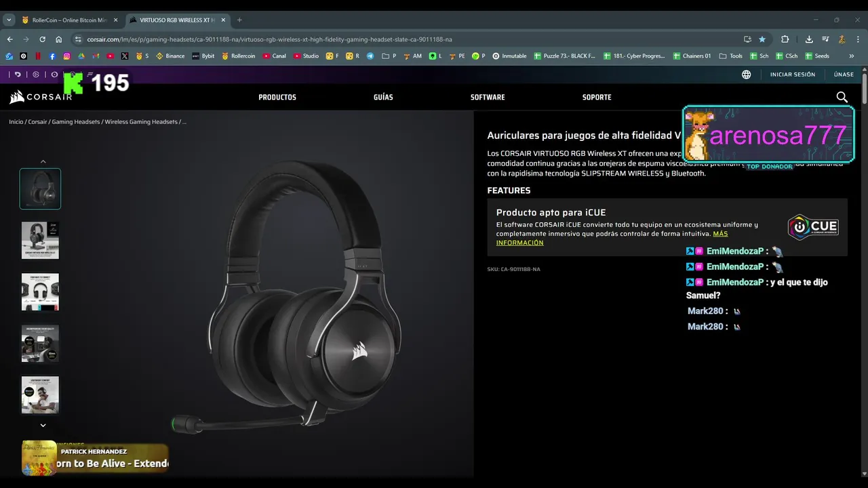This screenshot has width=868, height=488.
Task: Open GUÍAS menu
Action: (383, 97)
